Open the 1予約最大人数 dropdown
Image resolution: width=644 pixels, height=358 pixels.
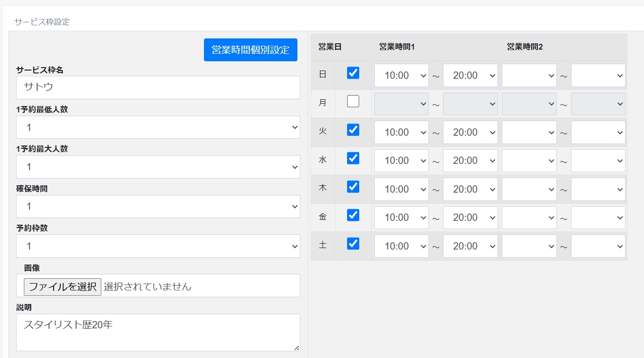tap(158, 167)
